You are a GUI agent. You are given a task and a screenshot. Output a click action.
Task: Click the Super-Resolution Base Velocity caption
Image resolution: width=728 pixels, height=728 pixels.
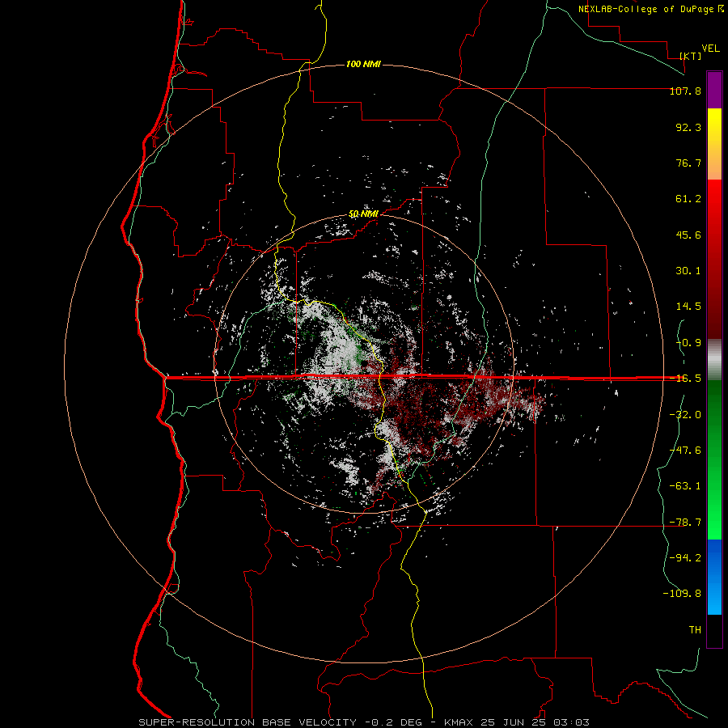[x=364, y=722]
